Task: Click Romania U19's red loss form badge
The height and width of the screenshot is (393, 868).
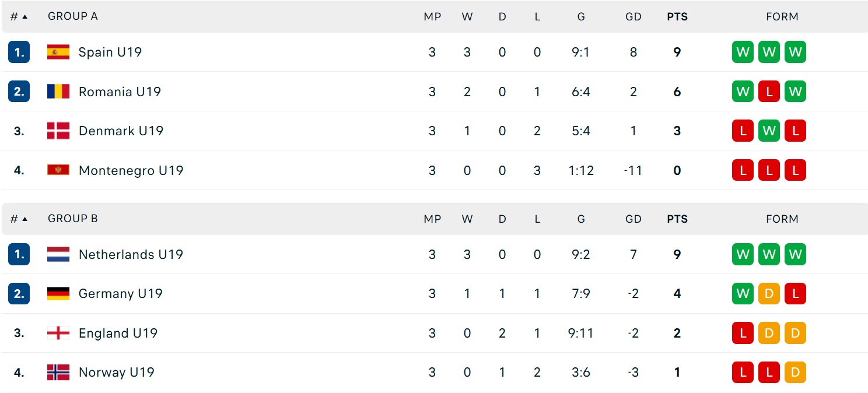Action: (x=769, y=92)
